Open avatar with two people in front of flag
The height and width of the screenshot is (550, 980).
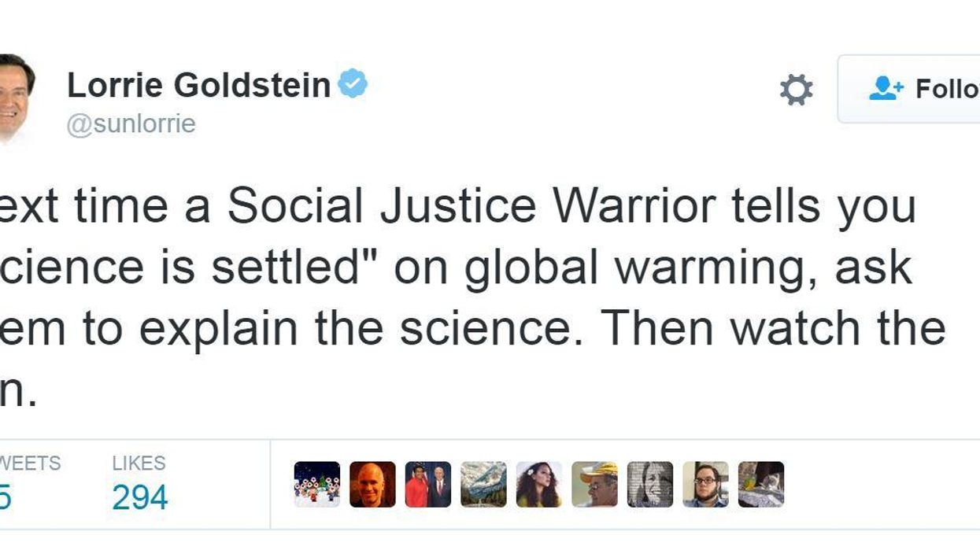pyautogui.click(x=428, y=484)
